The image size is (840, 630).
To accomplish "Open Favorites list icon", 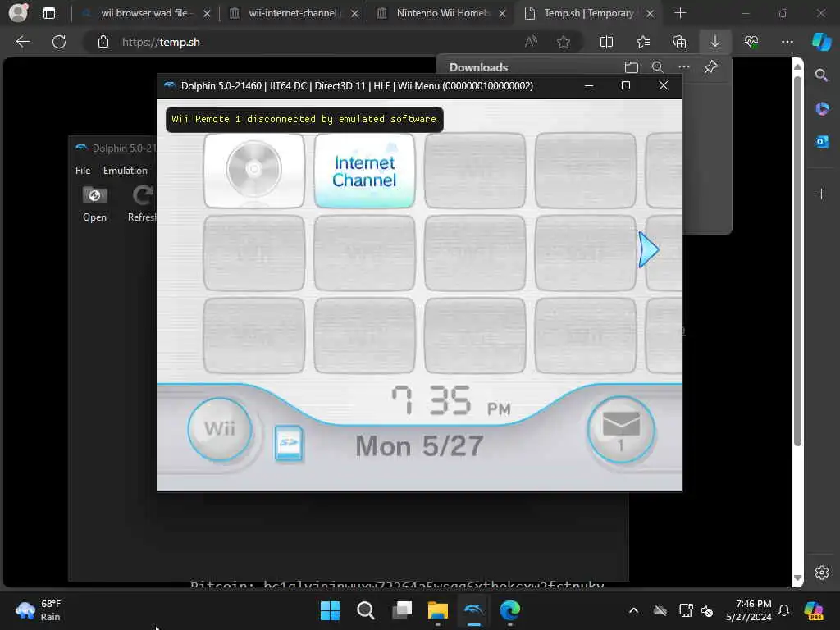I will (x=643, y=42).
